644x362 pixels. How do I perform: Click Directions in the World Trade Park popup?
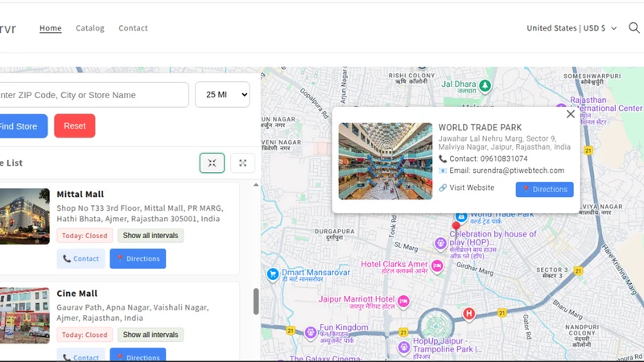(x=545, y=189)
